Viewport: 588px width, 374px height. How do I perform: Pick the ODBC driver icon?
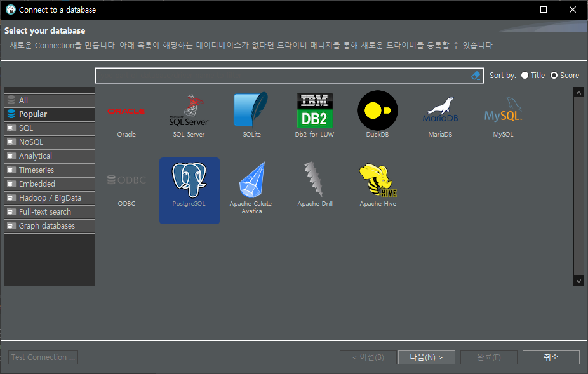(126, 180)
